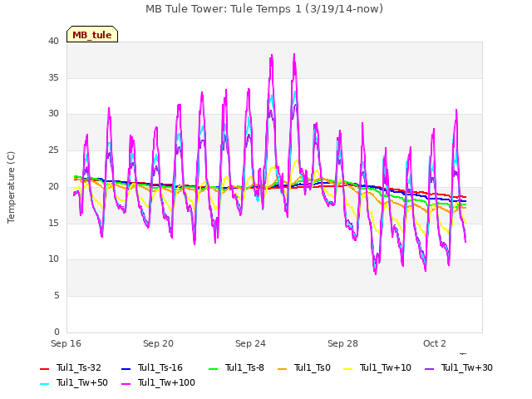This screenshot has width=532, height=399.
Task: Select the Tul1_Ts-8 legend label
Action: click(x=244, y=367)
